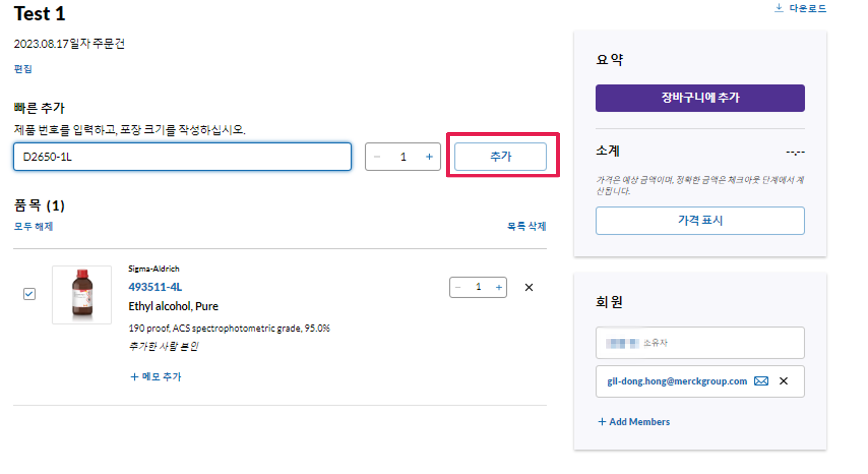The height and width of the screenshot is (474, 868).
Task: Click envelope icon next to member email
Action: [x=761, y=381]
